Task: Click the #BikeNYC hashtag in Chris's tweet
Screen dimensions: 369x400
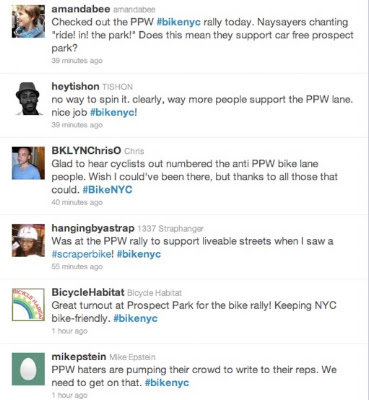Action: [107, 190]
